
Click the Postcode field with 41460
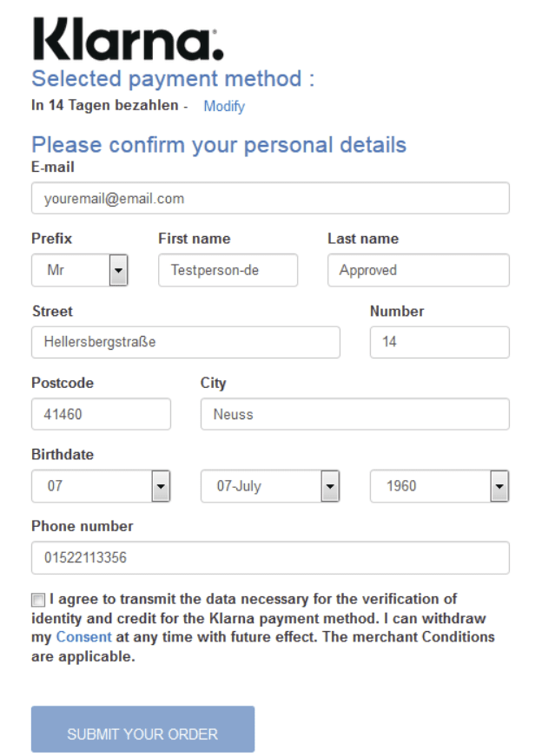pyautogui.click(x=101, y=414)
